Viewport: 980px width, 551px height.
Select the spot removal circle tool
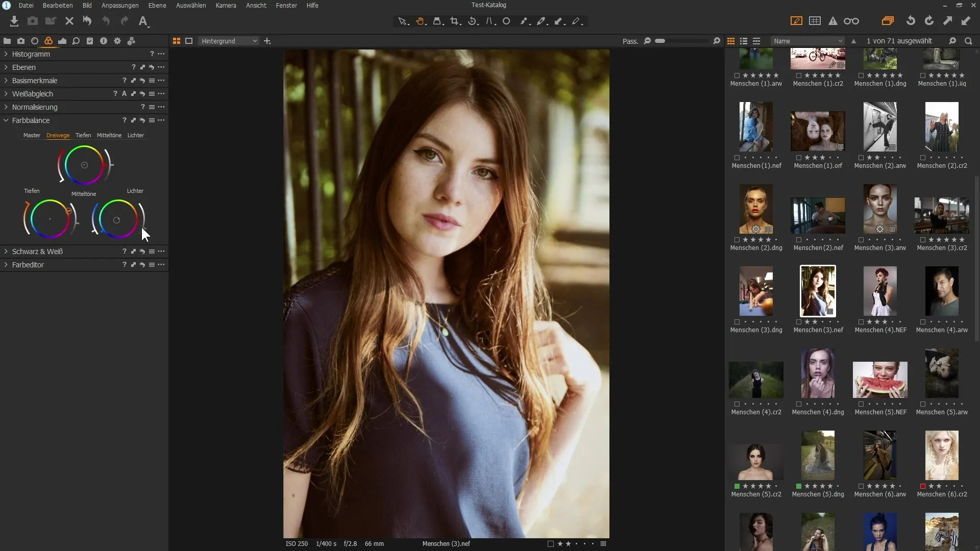506,21
